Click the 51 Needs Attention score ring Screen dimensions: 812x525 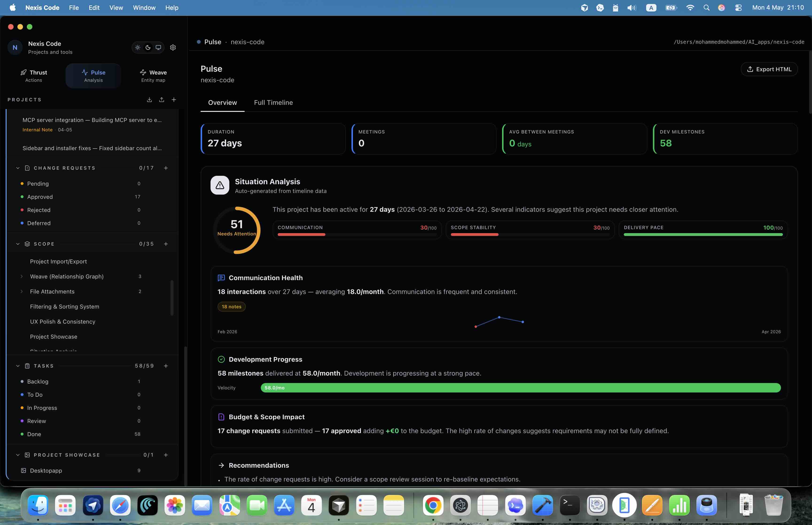237,231
